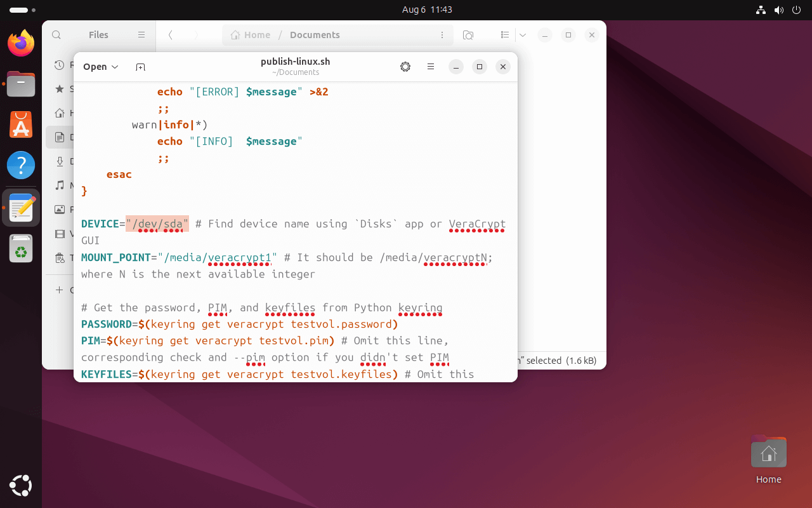The image size is (812, 508).
Task: Switch Files to list view
Action: (x=504, y=35)
